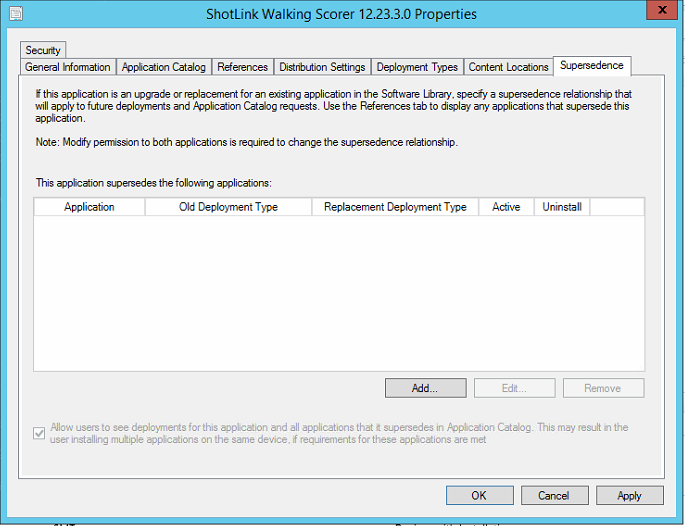685x526 pixels.
Task: Close the Properties window with X
Action: tap(661, 10)
